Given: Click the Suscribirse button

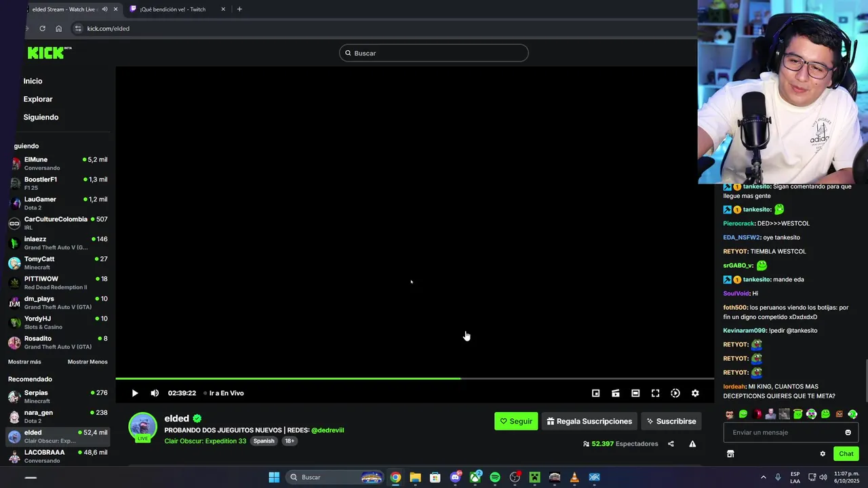Looking at the screenshot, I should click(671, 421).
